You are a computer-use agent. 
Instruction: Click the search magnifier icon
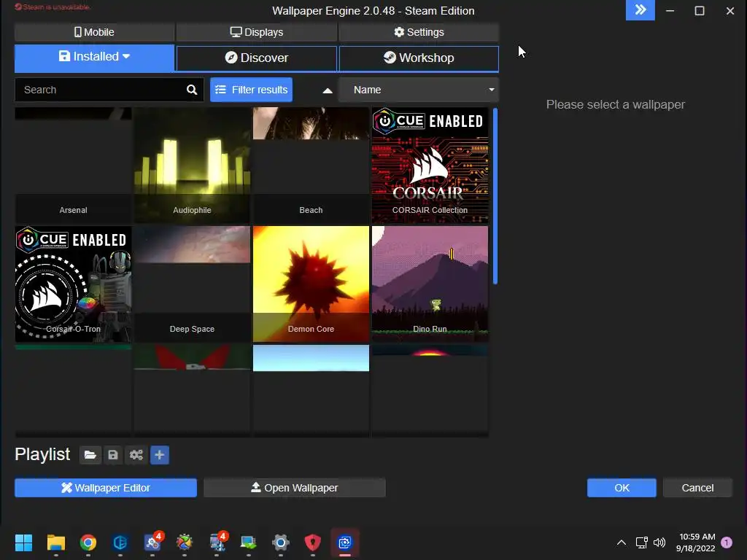coord(192,90)
